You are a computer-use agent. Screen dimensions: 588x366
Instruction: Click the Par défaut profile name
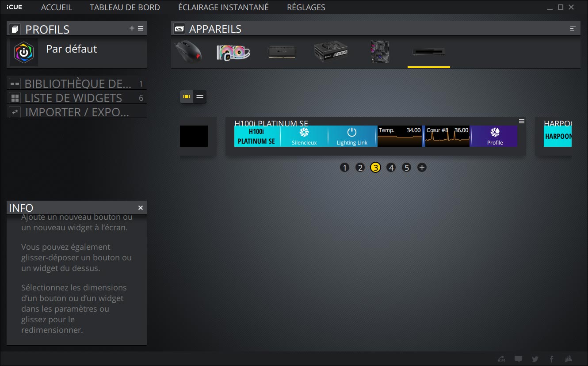point(72,49)
